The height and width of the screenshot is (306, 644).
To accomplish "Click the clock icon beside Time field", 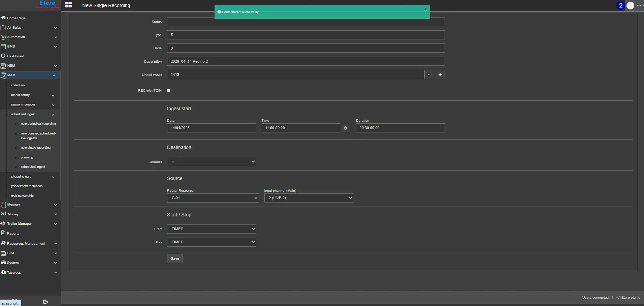I will pos(345,128).
